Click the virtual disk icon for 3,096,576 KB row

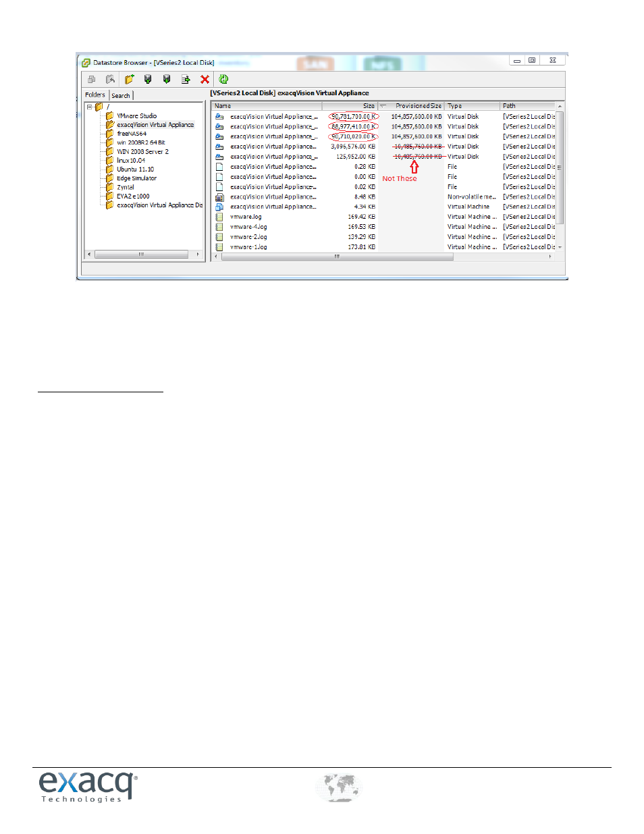pos(219,147)
